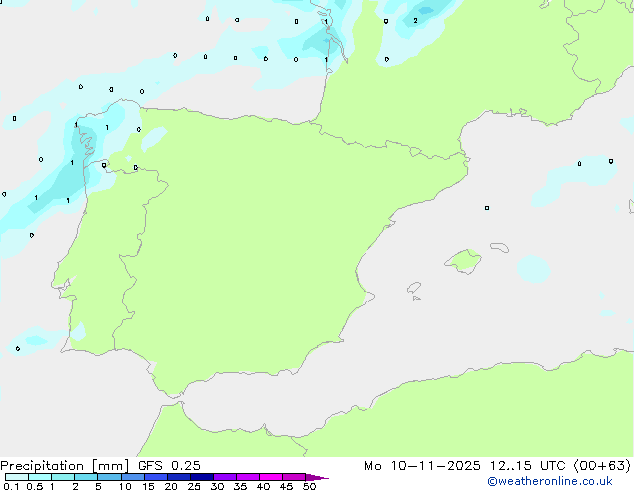Click the 0.5–1 mm legend color swatch
Image resolution: width=634 pixels, height=490 pixels.
pyautogui.click(x=40, y=477)
